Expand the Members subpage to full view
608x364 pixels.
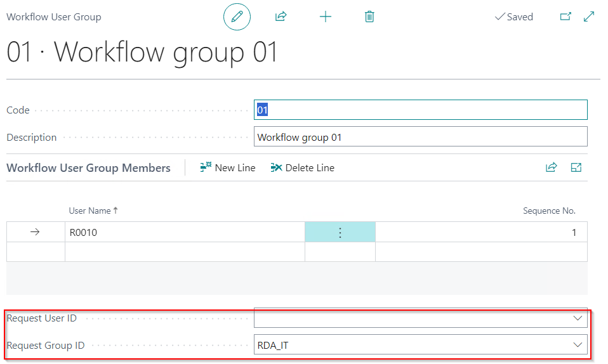click(576, 167)
